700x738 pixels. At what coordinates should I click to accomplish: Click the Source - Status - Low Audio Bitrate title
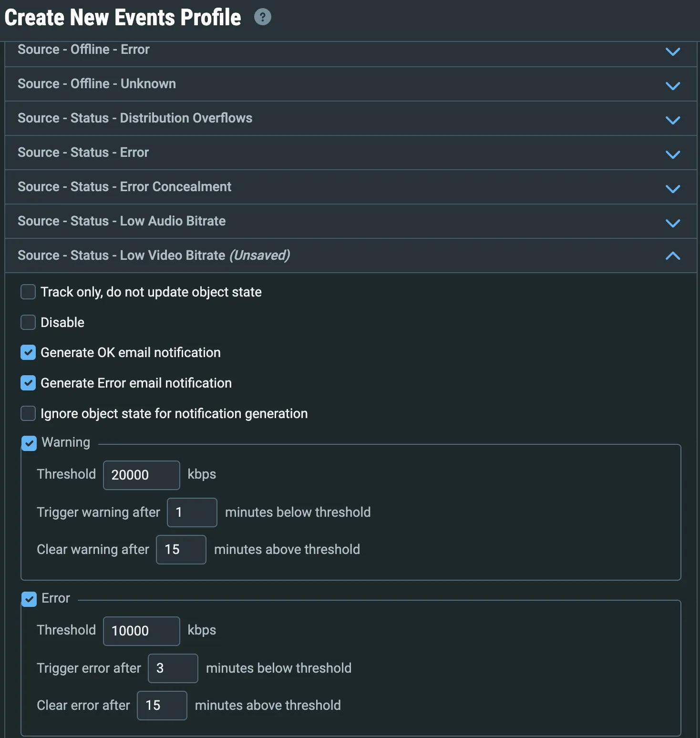pos(122,221)
